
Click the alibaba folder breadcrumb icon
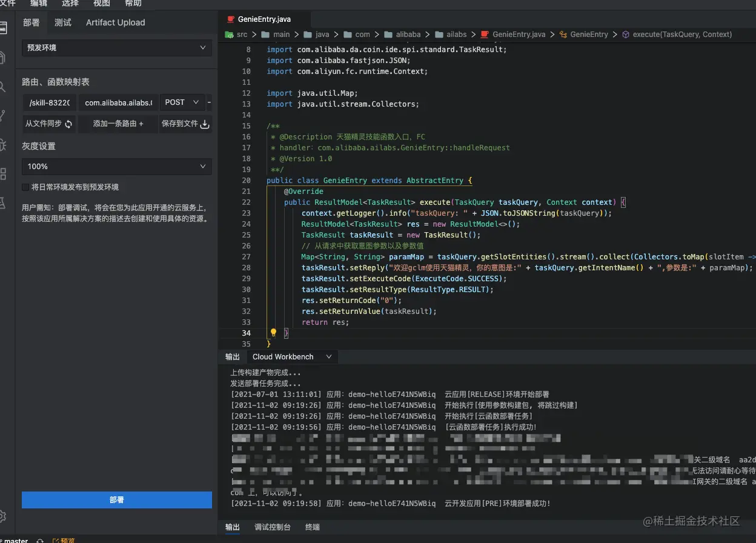[388, 35]
